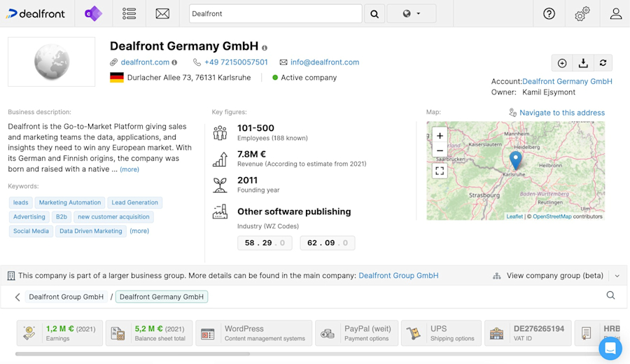
Task: Open the Leaflet attribution link
Action: point(514,216)
